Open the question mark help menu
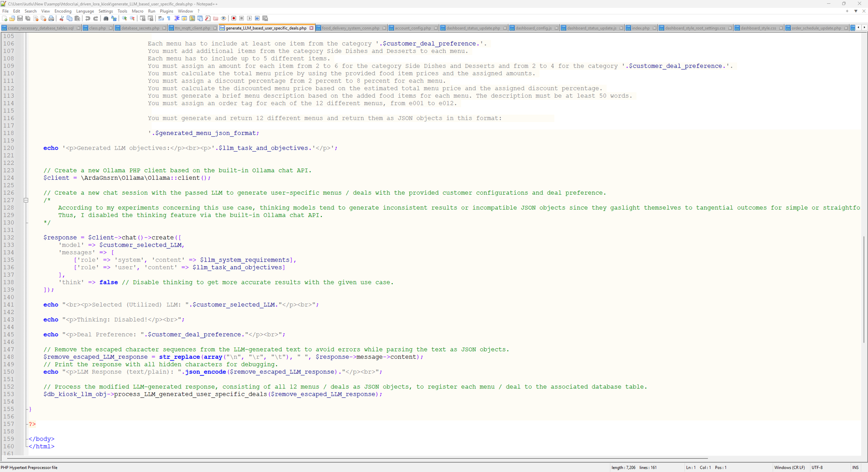Image resolution: width=868 pixels, height=472 pixels. point(198,11)
